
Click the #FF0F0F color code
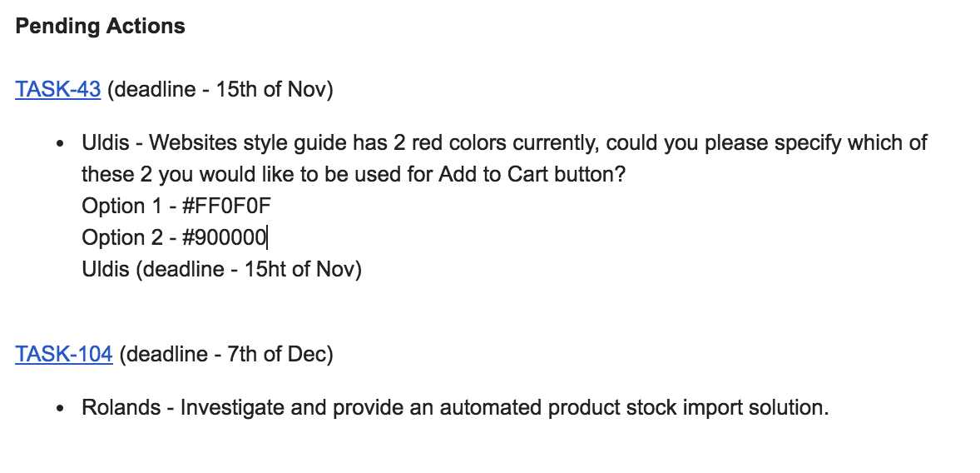pyautogui.click(x=226, y=206)
